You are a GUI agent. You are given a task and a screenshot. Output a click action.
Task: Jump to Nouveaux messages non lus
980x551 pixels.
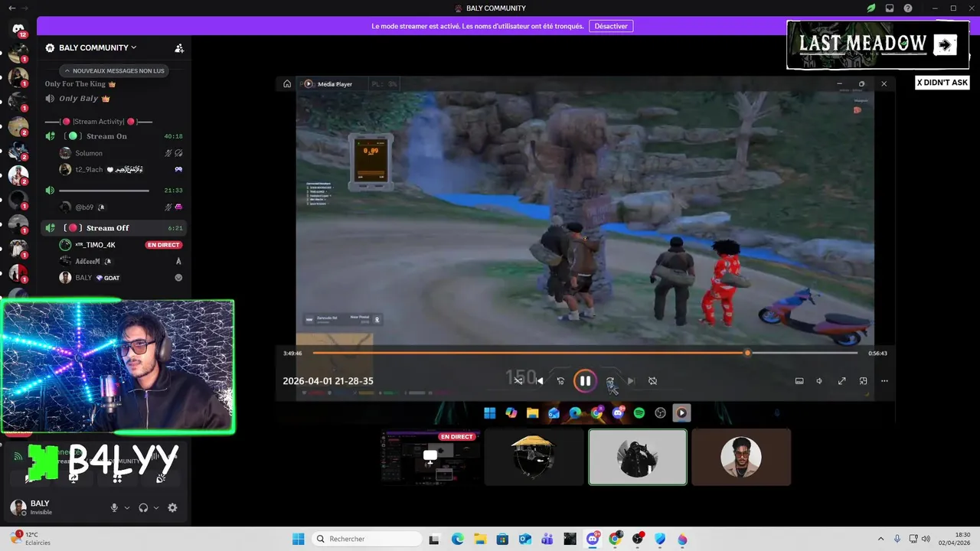point(114,70)
